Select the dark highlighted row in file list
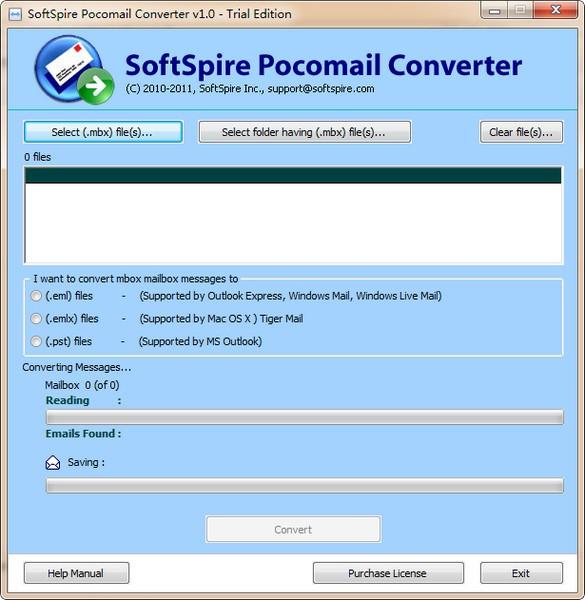The image size is (585, 600). [293, 175]
